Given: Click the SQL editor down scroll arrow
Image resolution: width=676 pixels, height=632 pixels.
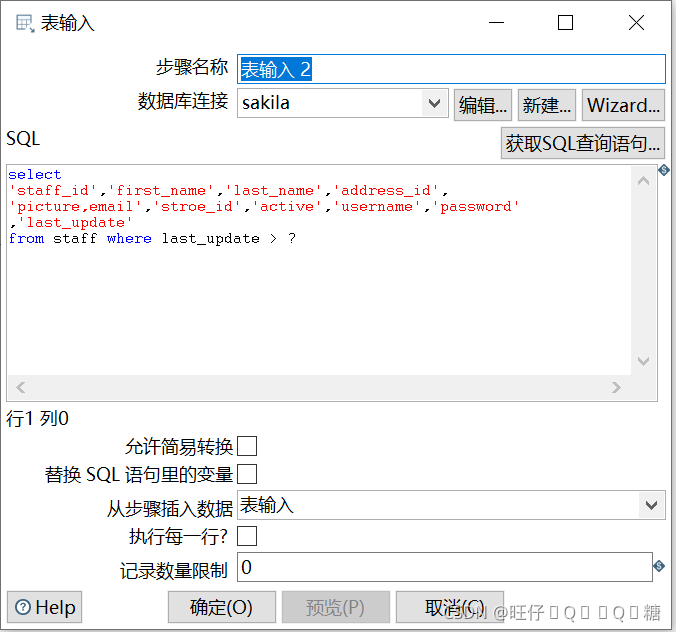Looking at the screenshot, I should [644, 361].
